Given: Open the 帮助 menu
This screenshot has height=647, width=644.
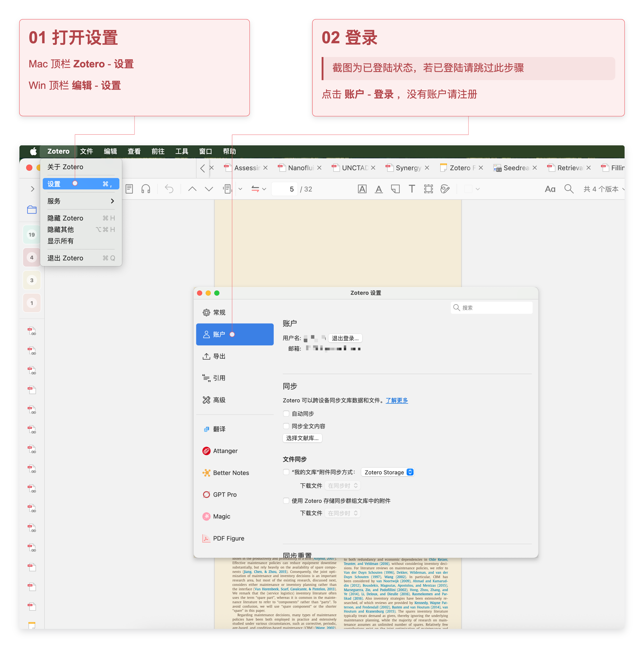Looking at the screenshot, I should click(x=230, y=151).
